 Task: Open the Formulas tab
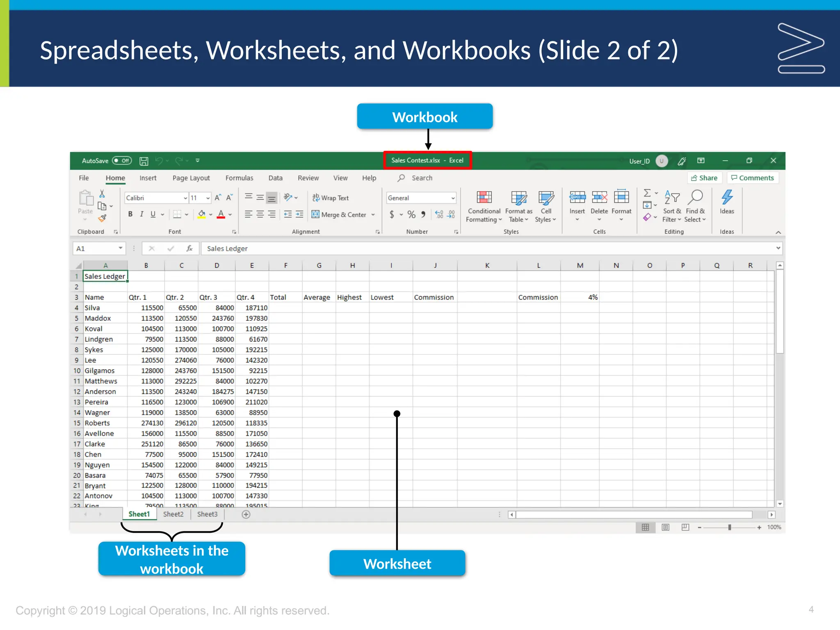[x=239, y=178]
